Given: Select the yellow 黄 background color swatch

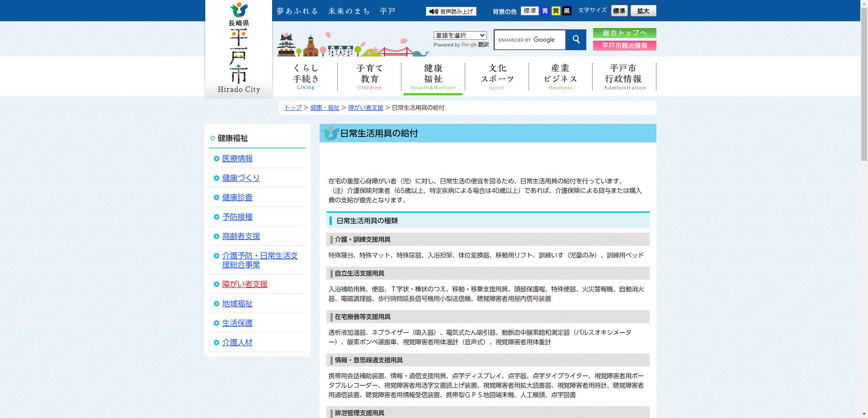Looking at the screenshot, I should pos(557,10).
